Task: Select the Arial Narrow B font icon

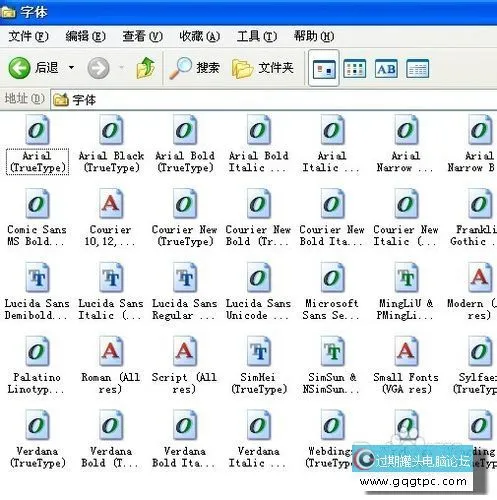Action: point(480,129)
